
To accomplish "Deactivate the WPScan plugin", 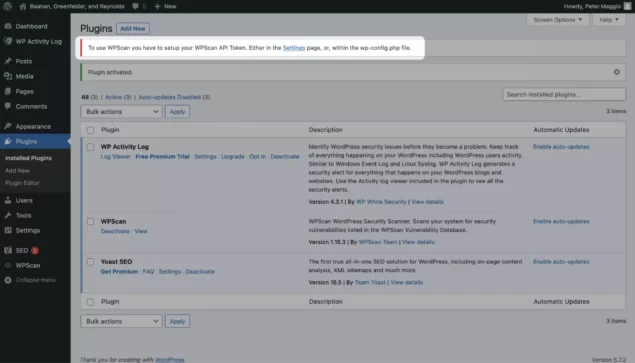I will (115, 231).
